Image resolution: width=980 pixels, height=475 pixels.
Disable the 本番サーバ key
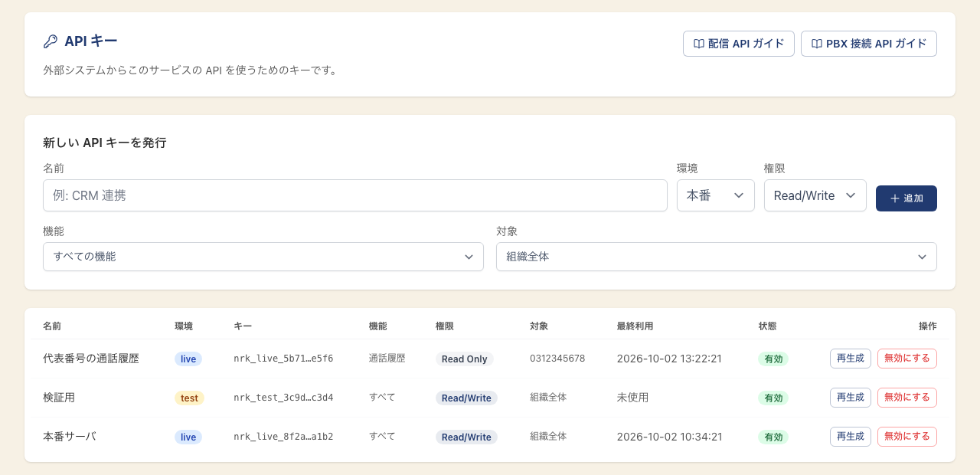coord(907,437)
